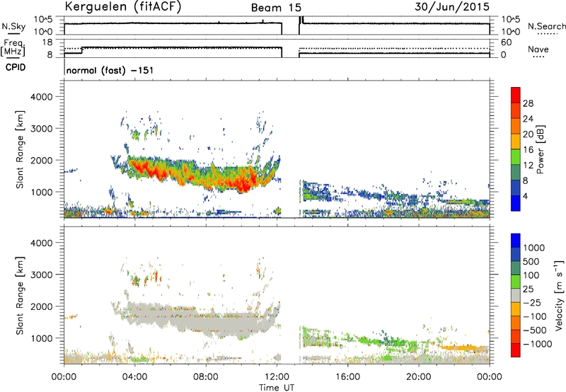The width and height of the screenshot is (566, 392).
Task: Select the "Velocity [m s⁻¹]" color bar title
Action: [x=559, y=295]
